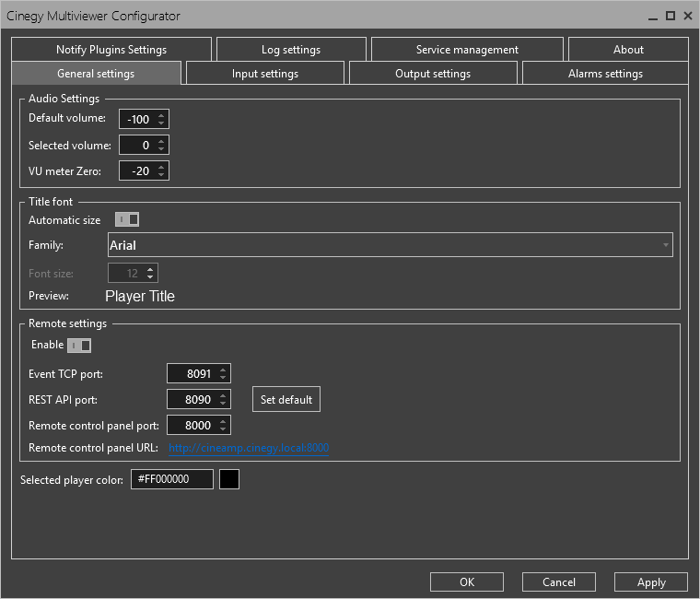700x599 pixels.
Task: Increase Default volume with up arrow
Action: [x=161, y=116]
